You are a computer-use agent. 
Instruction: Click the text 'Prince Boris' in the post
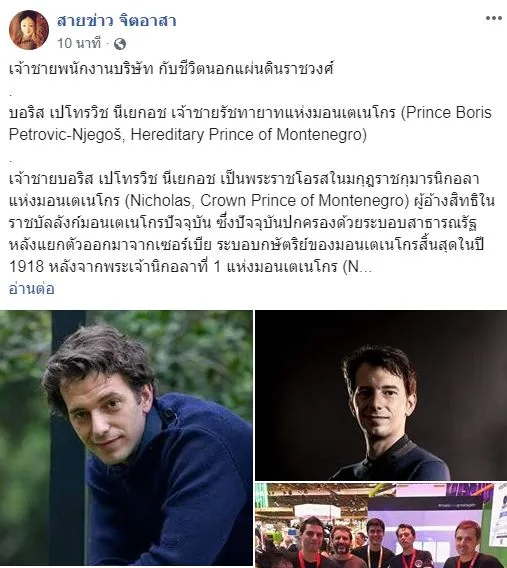coord(448,113)
